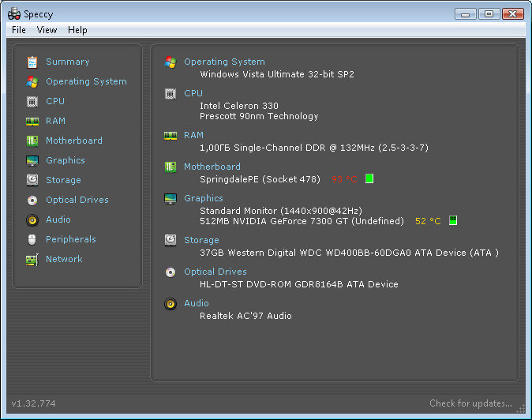Click RAM heading link in summary
The image size is (532, 420).
[x=193, y=135]
